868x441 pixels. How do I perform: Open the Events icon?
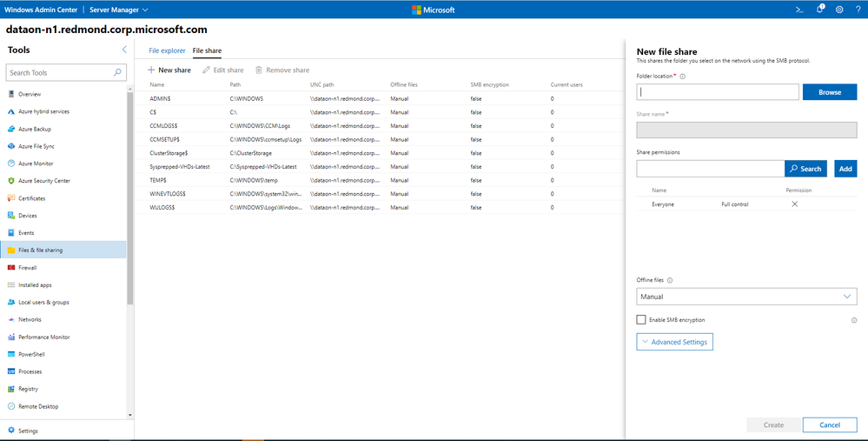[x=11, y=233]
